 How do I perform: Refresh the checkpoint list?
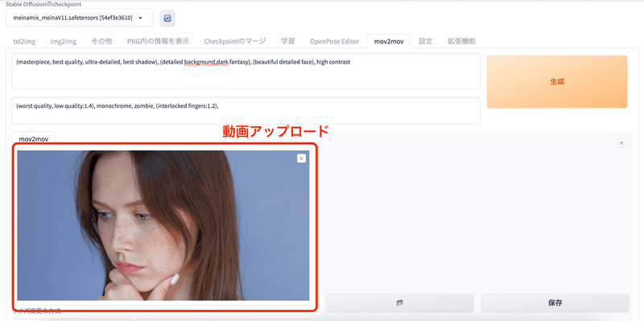tap(167, 18)
